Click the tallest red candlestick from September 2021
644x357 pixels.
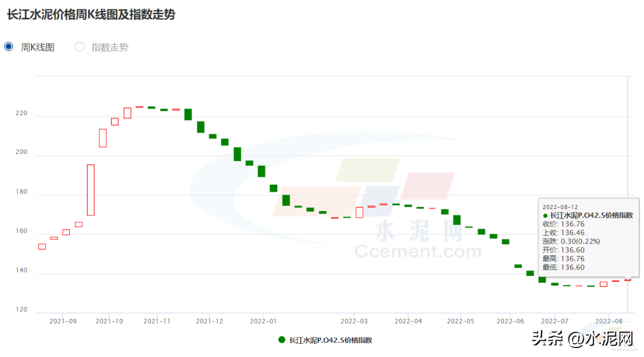pyautogui.click(x=91, y=190)
